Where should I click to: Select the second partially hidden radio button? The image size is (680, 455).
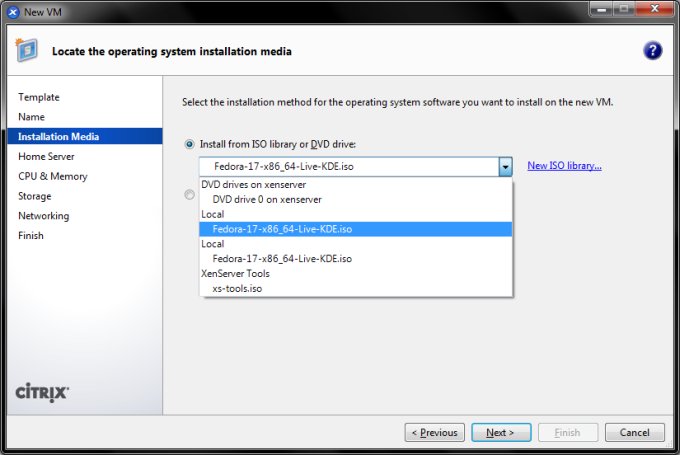[190, 195]
